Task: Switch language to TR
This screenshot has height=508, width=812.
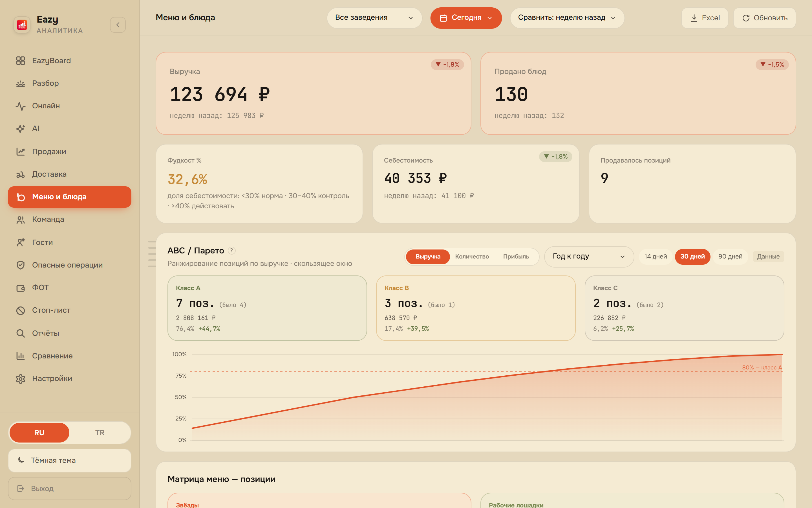Action: [x=100, y=432]
